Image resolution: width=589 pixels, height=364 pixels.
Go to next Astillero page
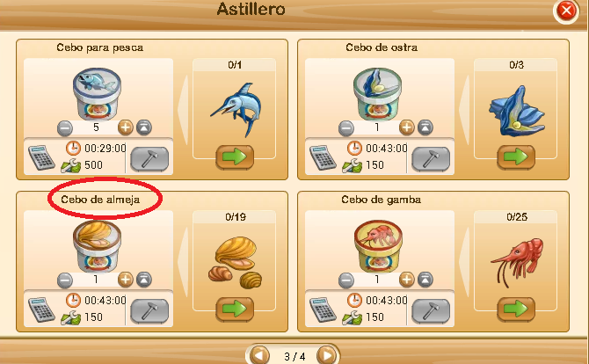[326, 355]
